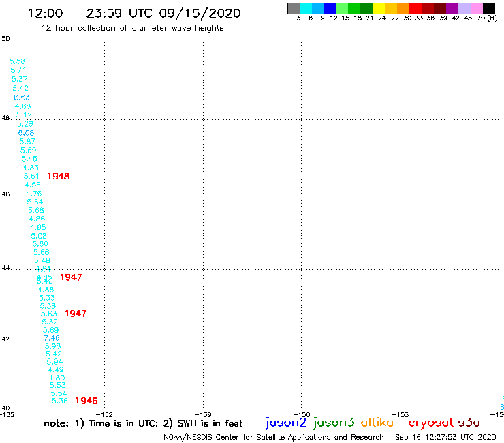Screen dimensions: 504x443
Task: Click the wave height value 4.86
Action: click(x=37, y=219)
